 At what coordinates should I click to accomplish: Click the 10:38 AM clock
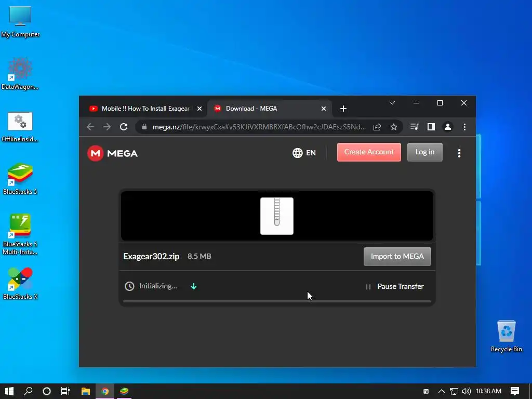point(488,391)
